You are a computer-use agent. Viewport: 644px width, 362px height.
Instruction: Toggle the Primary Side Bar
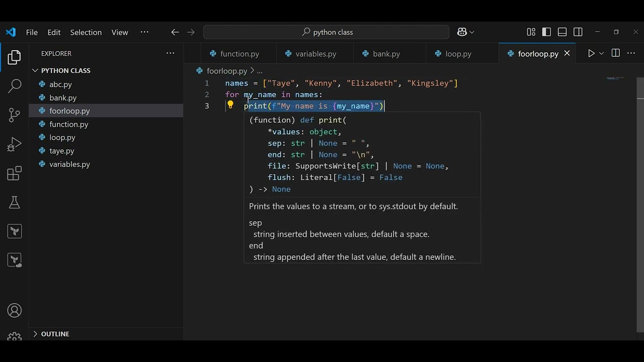546,32
